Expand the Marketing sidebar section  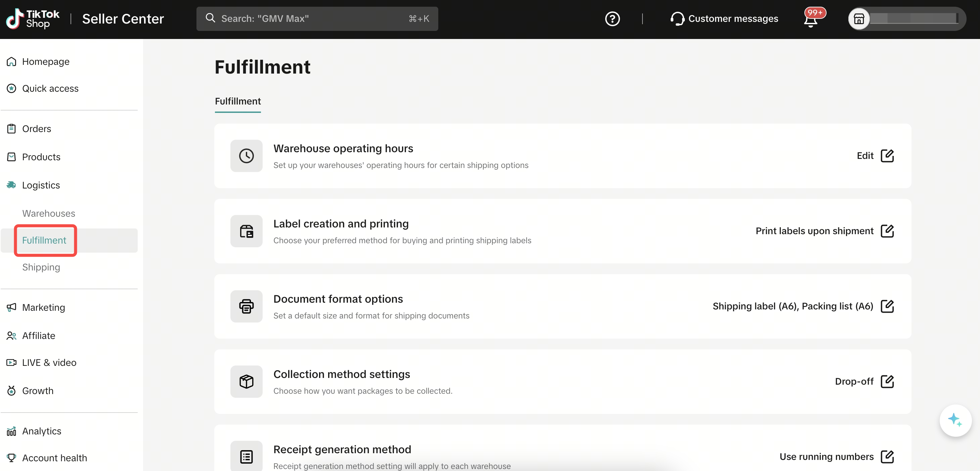click(x=43, y=307)
